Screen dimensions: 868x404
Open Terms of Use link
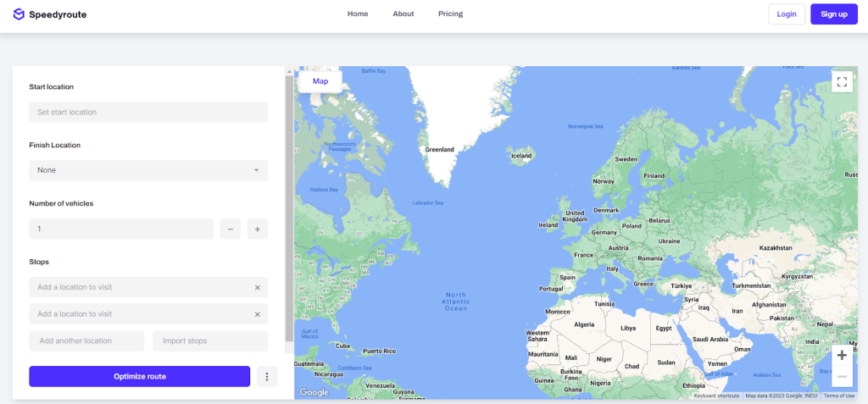[838, 396]
